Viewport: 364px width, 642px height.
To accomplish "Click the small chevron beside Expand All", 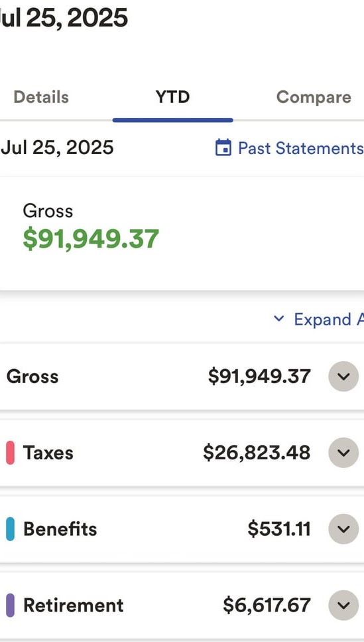I will [x=279, y=319].
